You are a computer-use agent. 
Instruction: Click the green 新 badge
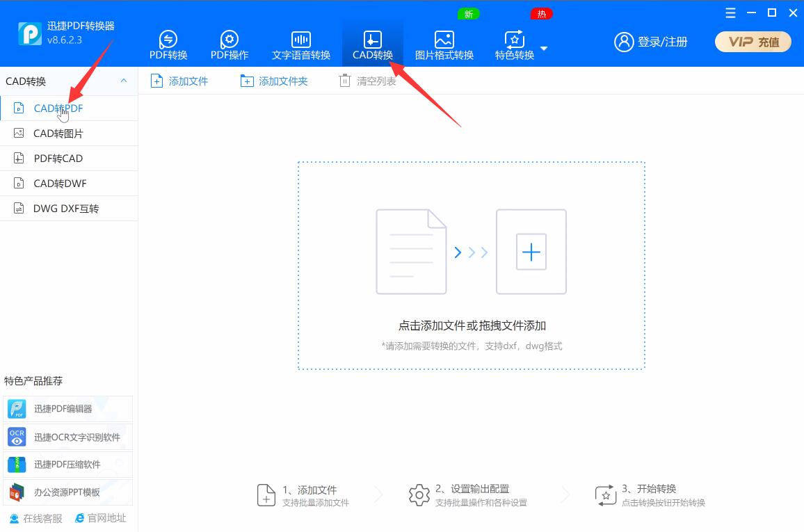[x=468, y=14]
